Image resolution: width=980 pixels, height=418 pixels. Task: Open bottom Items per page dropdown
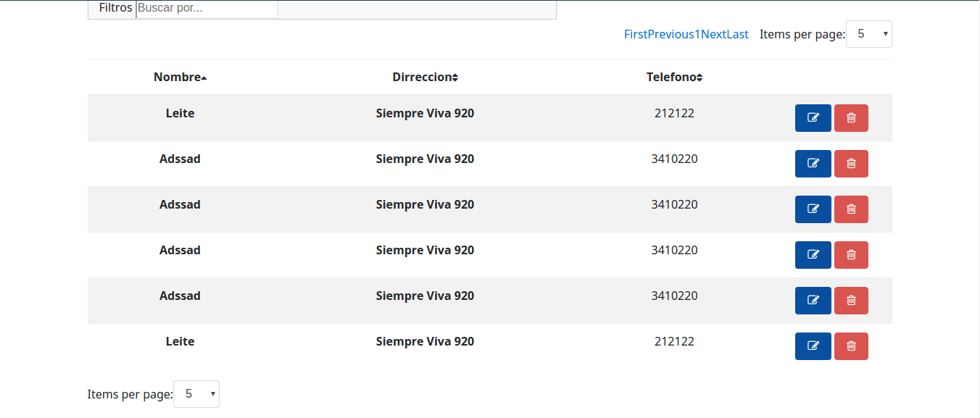click(196, 394)
